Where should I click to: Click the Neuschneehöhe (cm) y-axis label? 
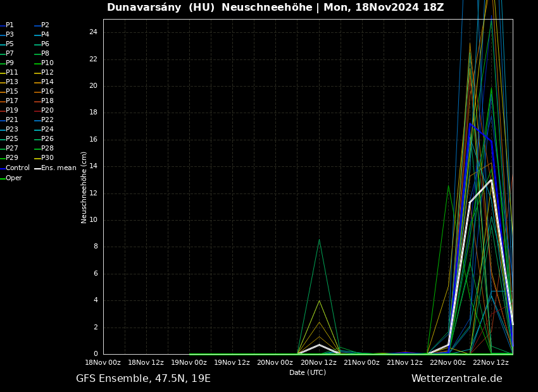(x=84, y=187)
